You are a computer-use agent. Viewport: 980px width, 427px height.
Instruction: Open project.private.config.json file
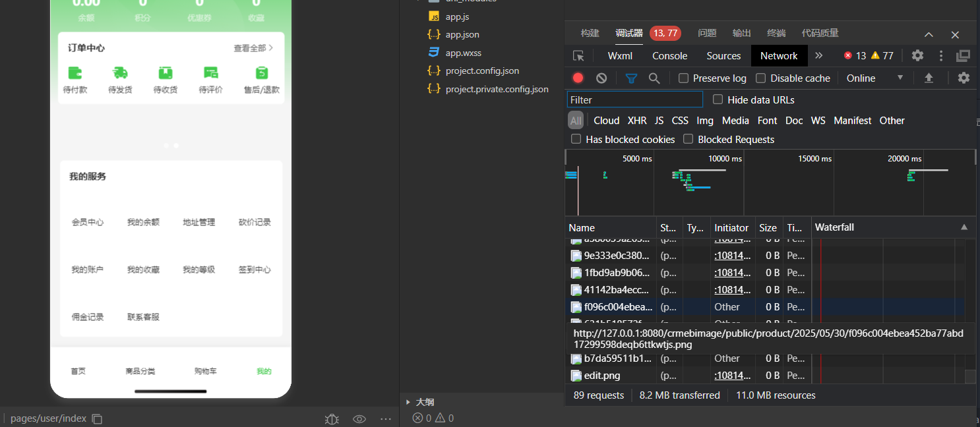click(496, 89)
